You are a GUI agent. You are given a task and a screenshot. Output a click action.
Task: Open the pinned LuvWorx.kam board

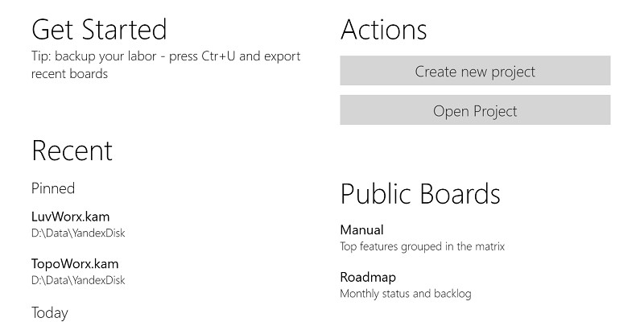tap(70, 217)
